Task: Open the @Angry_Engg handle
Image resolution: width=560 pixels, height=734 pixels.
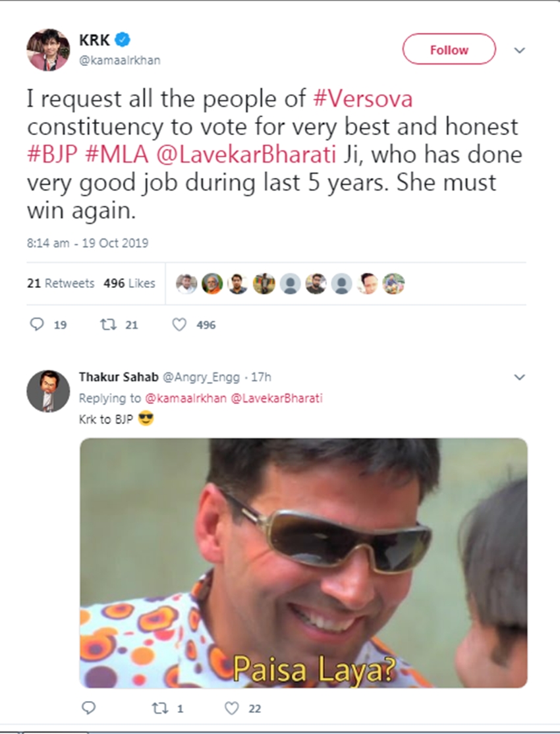Action: point(201,378)
